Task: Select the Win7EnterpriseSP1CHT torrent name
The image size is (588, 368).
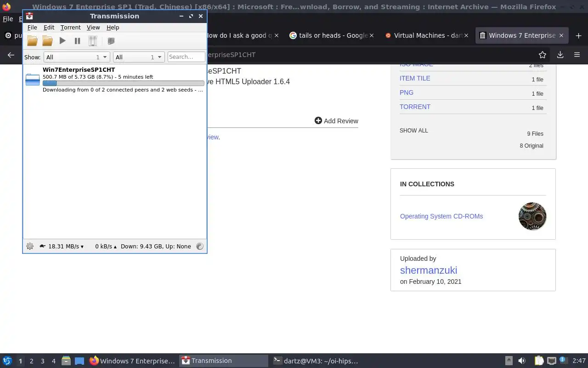Action: tap(79, 70)
